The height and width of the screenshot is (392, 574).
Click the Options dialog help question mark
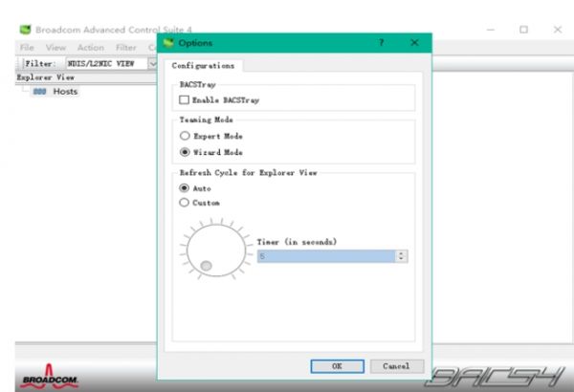coord(381,43)
